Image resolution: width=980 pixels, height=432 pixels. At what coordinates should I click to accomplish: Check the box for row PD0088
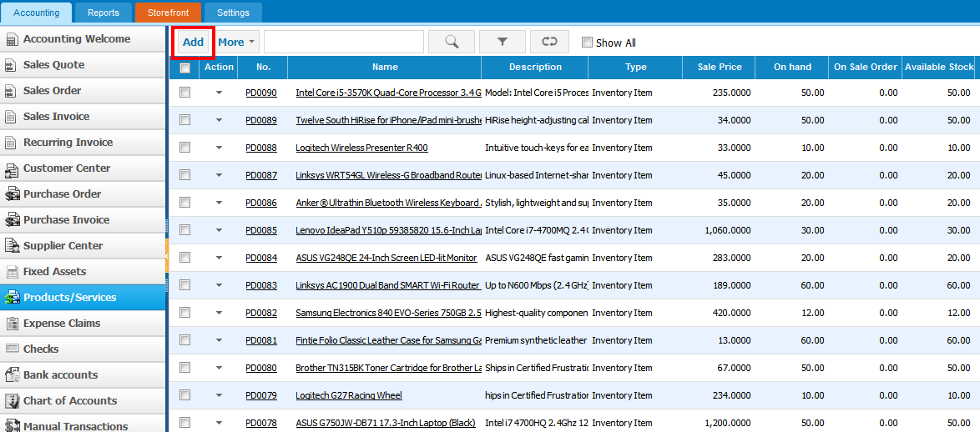pyautogui.click(x=184, y=148)
